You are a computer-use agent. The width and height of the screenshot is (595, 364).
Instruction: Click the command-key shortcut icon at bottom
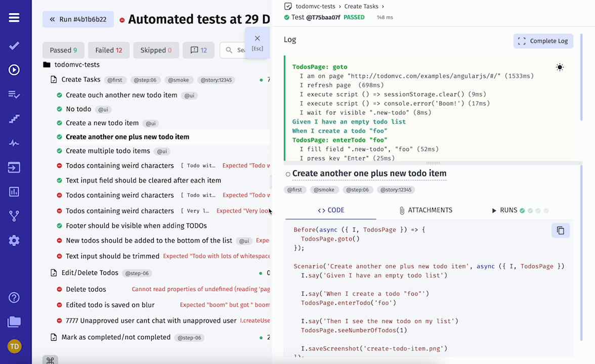[x=50, y=360]
